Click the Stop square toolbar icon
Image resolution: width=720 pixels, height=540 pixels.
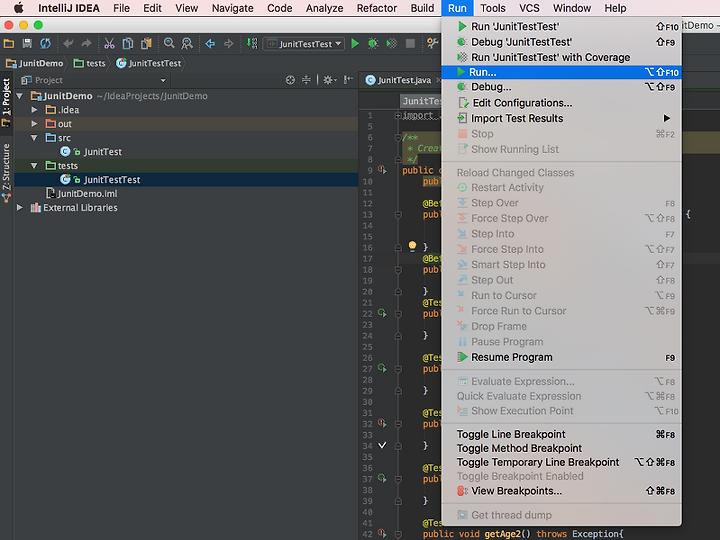(410, 44)
